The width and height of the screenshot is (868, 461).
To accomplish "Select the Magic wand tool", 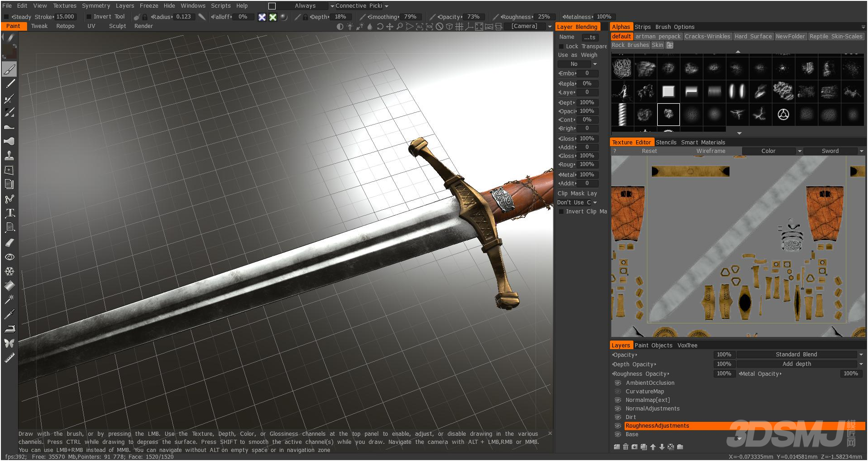I will coord(9,300).
